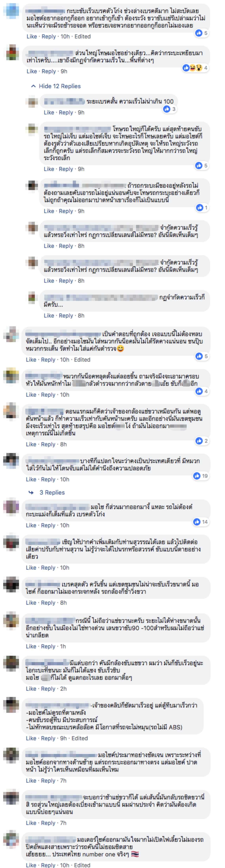Open edit history via Edited on top comment

83,36
